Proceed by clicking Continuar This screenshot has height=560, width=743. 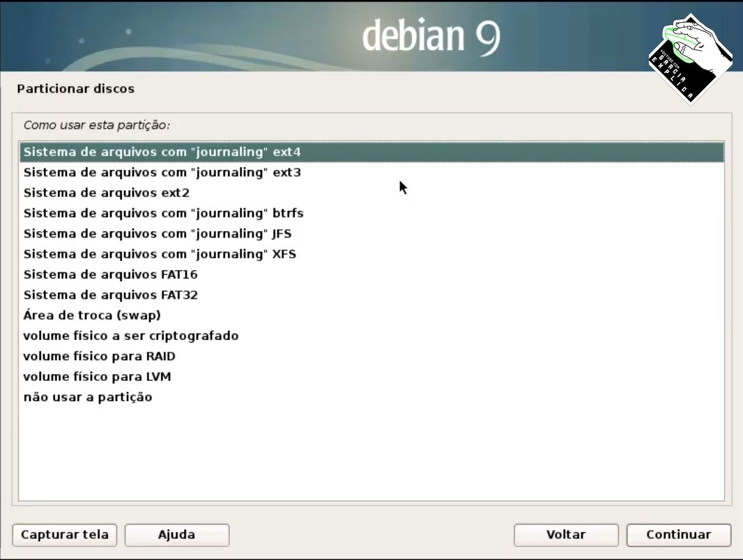(679, 535)
